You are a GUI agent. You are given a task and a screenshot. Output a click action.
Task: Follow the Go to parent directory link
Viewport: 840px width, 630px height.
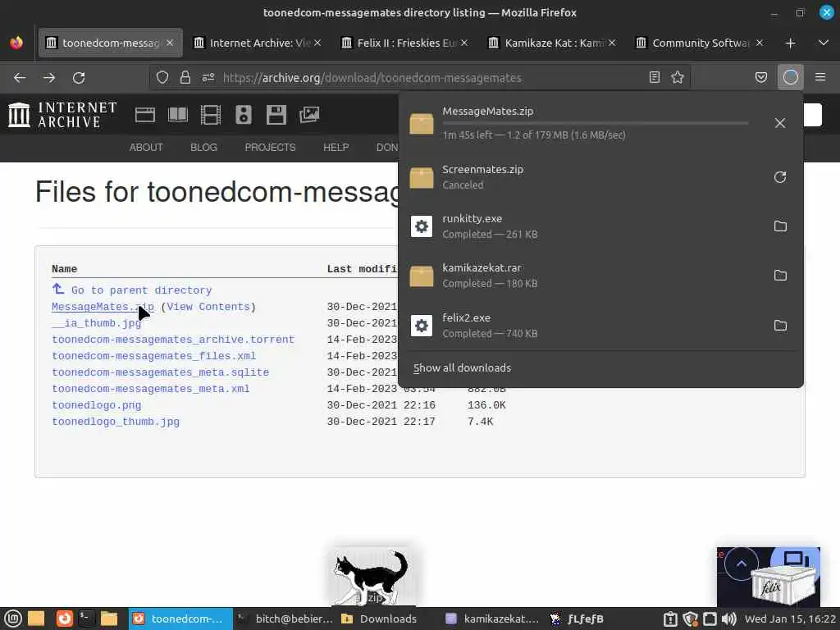click(x=141, y=290)
